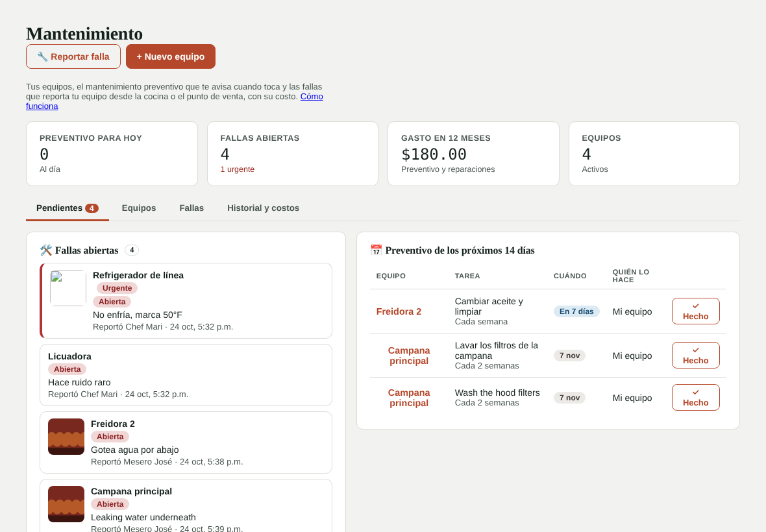Click the 7 nov badge for Wash the hood filters

(x=569, y=397)
